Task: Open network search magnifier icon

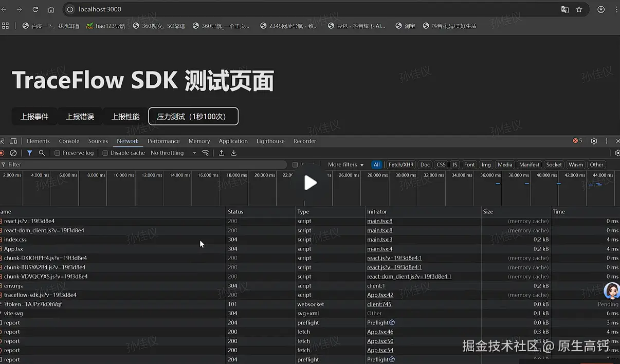Action: pos(42,153)
